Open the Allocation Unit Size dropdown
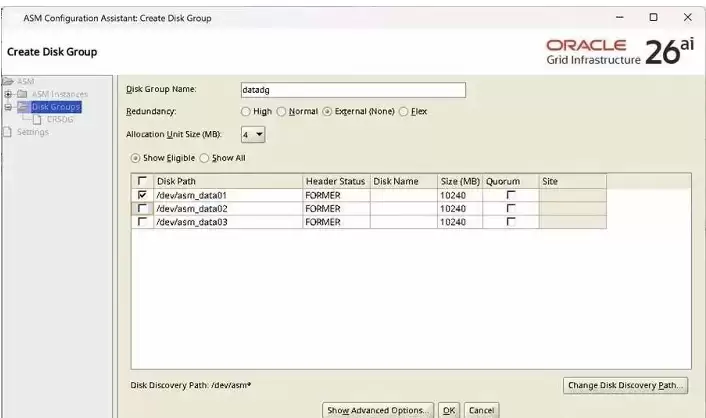 [x=253, y=134]
